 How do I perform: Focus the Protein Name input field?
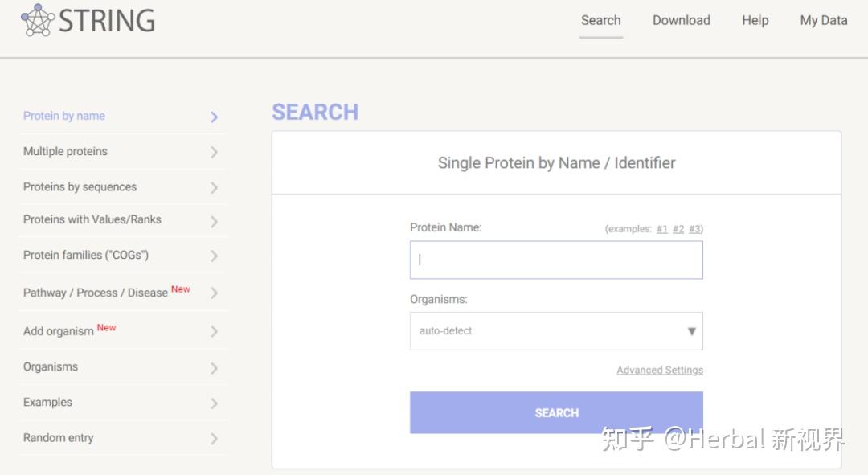click(556, 260)
